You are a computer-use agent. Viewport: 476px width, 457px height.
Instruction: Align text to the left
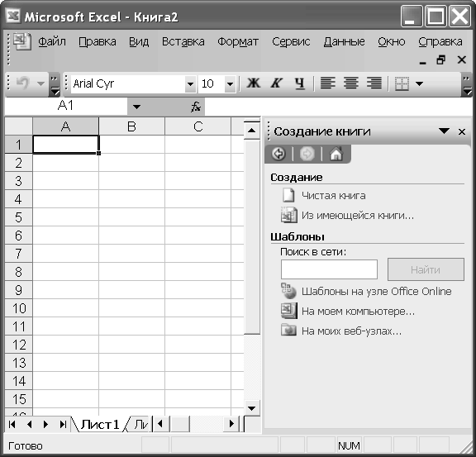(328, 83)
